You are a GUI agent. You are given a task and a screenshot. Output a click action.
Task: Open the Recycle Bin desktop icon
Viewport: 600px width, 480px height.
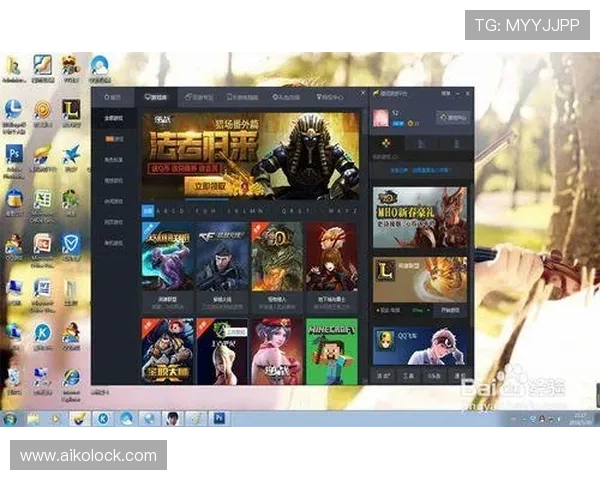click(14, 380)
